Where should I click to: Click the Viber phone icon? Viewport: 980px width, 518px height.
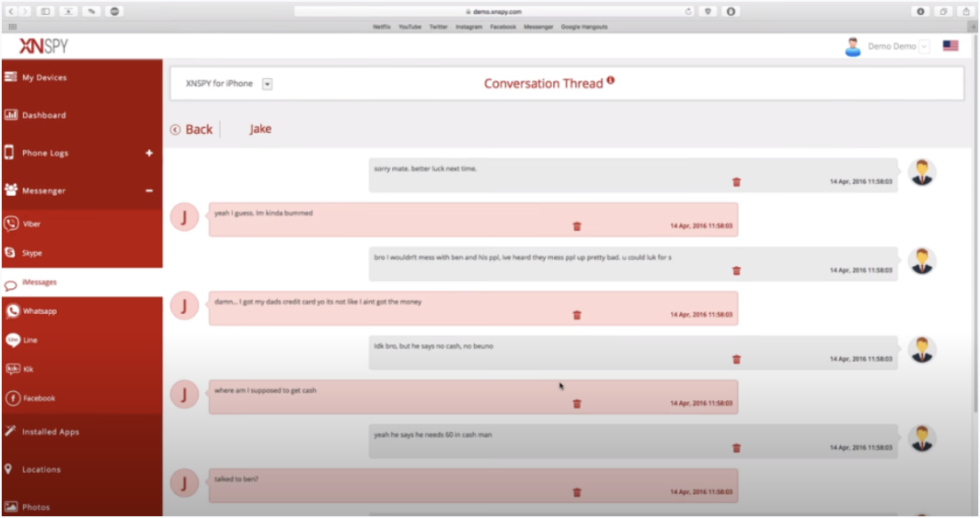point(12,224)
